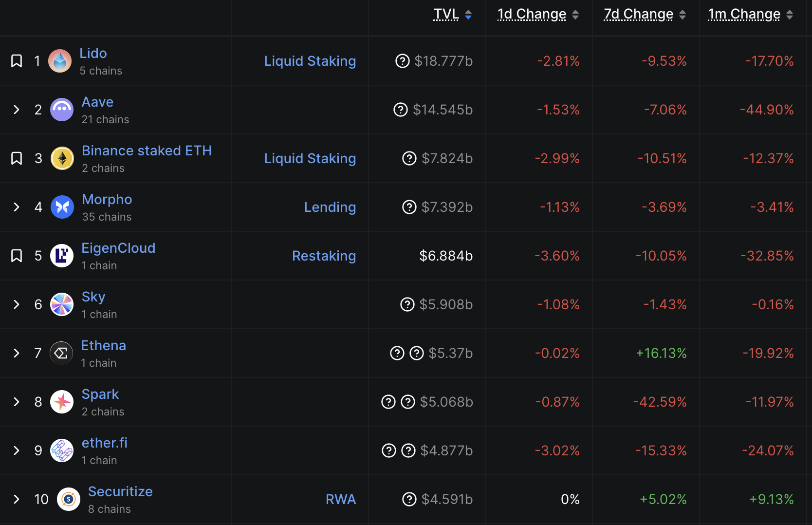Click first help icon in ether.fi TVL cell
Image resolution: width=812 pixels, height=525 pixels.
coord(389,450)
